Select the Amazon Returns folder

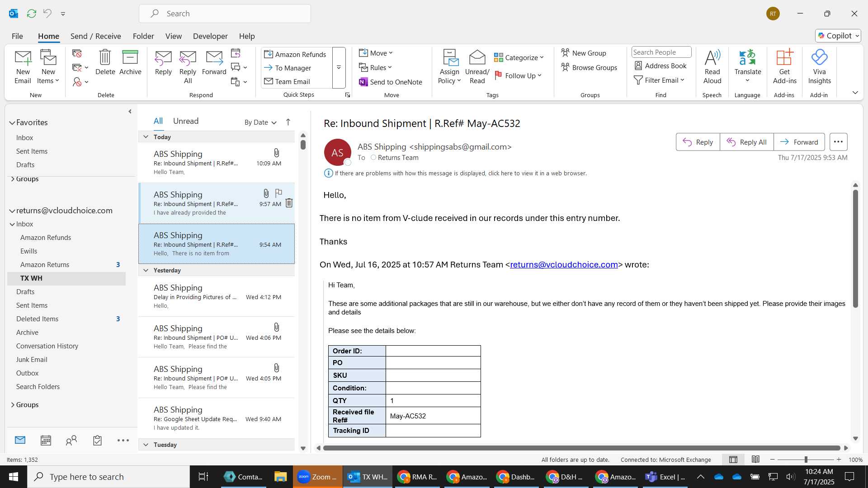click(45, 264)
